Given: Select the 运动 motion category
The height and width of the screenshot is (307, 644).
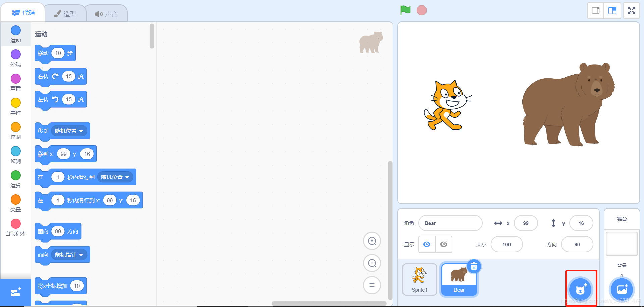Looking at the screenshot, I should 16,34.
